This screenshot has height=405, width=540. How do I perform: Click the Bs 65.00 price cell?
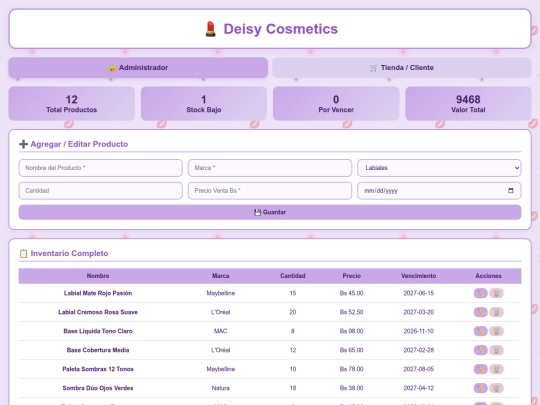352,350
